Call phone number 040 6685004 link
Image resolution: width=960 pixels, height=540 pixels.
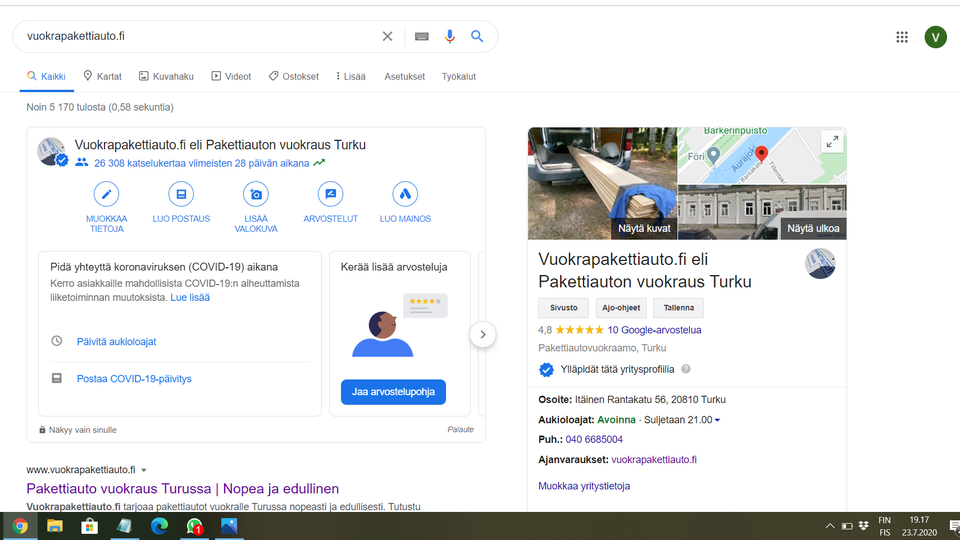point(594,440)
